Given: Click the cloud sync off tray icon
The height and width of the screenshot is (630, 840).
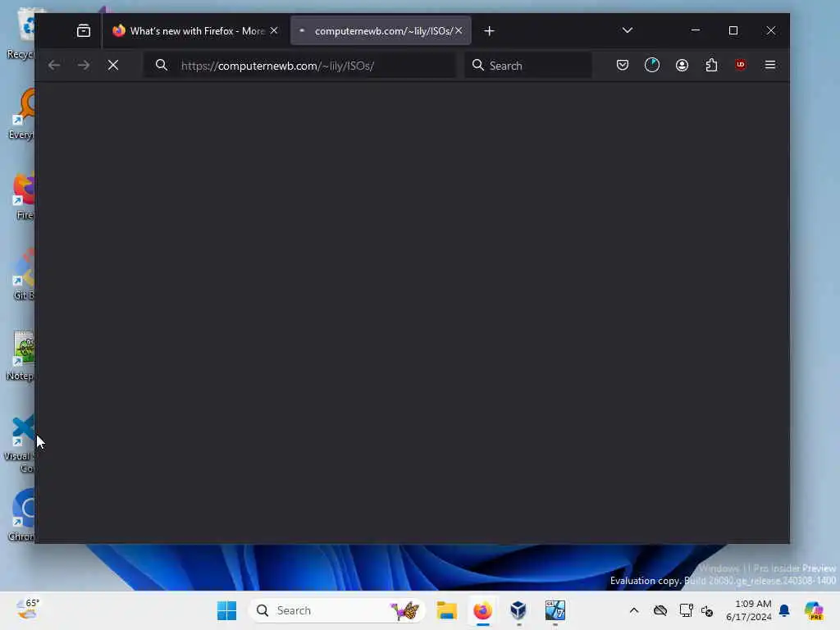Looking at the screenshot, I should tap(660, 610).
